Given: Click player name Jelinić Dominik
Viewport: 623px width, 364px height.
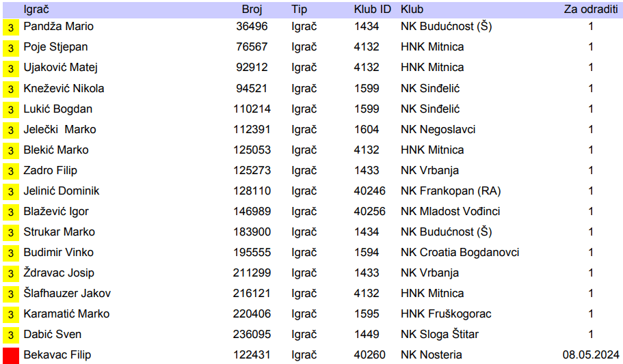Looking at the screenshot, I should (62, 191).
